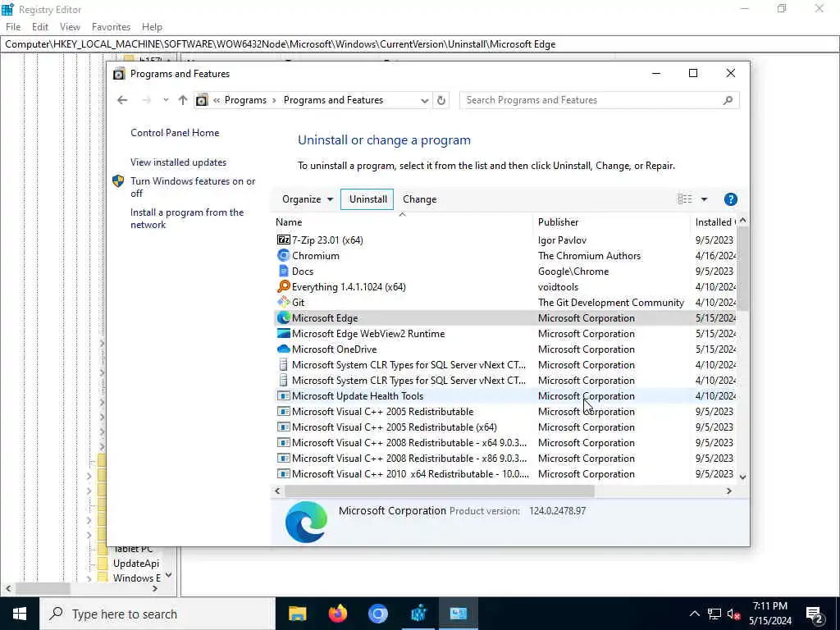The height and width of the screenshot is (630, 840).
Task: Open File Explorer from the taskbar
Action: point(297,614)
